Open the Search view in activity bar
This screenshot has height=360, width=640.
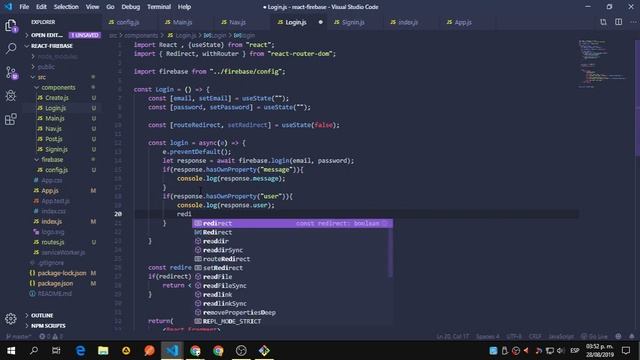click(11, 49)
